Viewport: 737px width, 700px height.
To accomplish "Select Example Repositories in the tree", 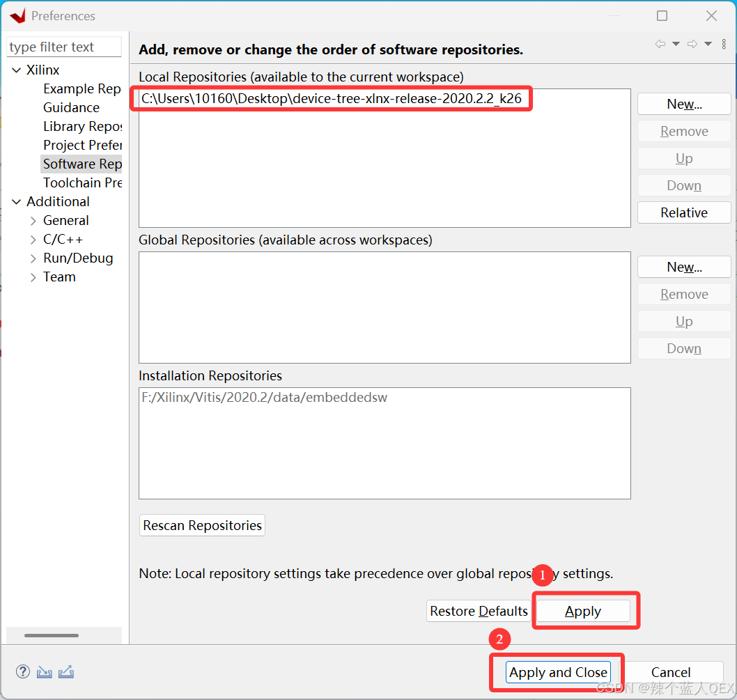I will tap(82, 89).
